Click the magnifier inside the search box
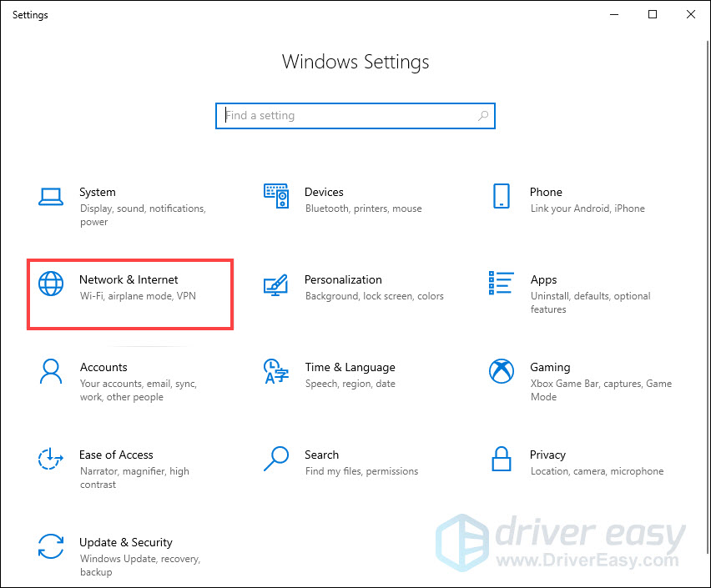The height and width of the screenshot is (588, 711). [x=483, y=116]
